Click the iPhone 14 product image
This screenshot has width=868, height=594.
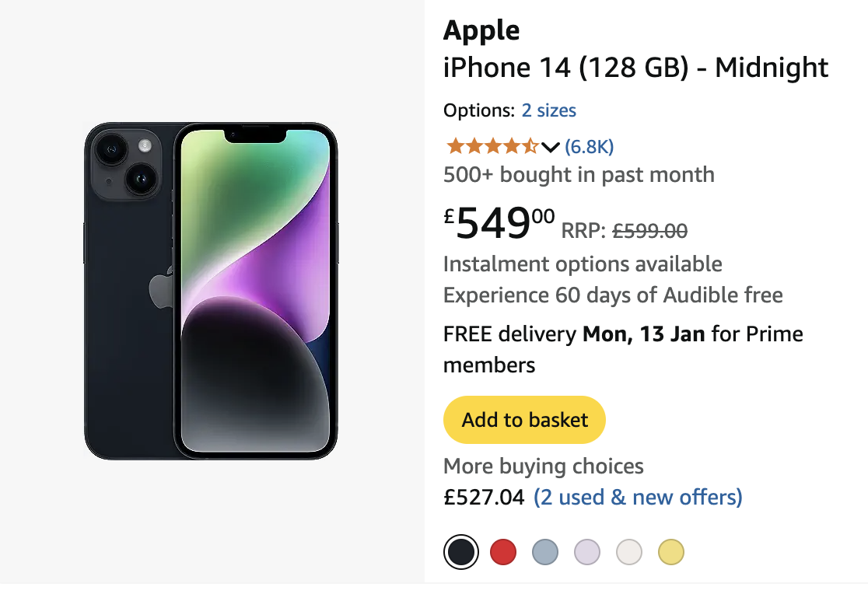(211, 291)
